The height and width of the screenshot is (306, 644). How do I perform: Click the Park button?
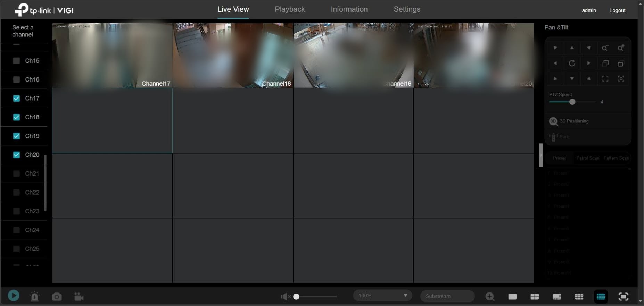point(559,137)
